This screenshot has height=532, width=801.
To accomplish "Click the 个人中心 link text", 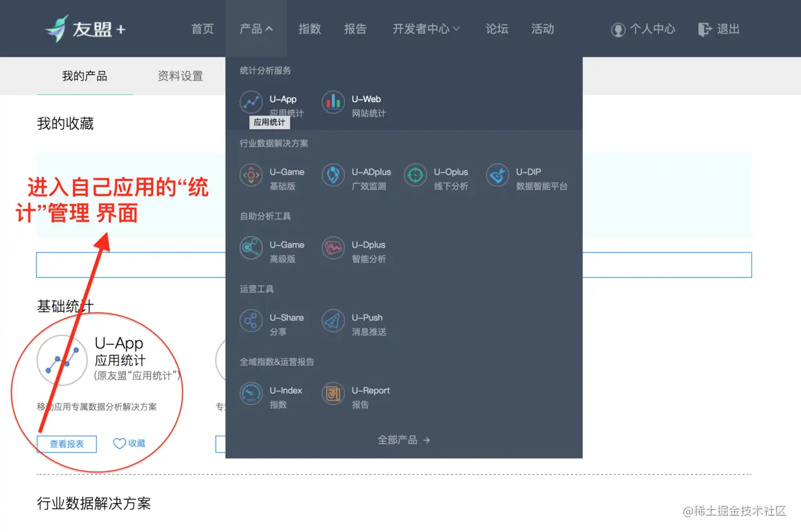I will (x=652, y=29).
